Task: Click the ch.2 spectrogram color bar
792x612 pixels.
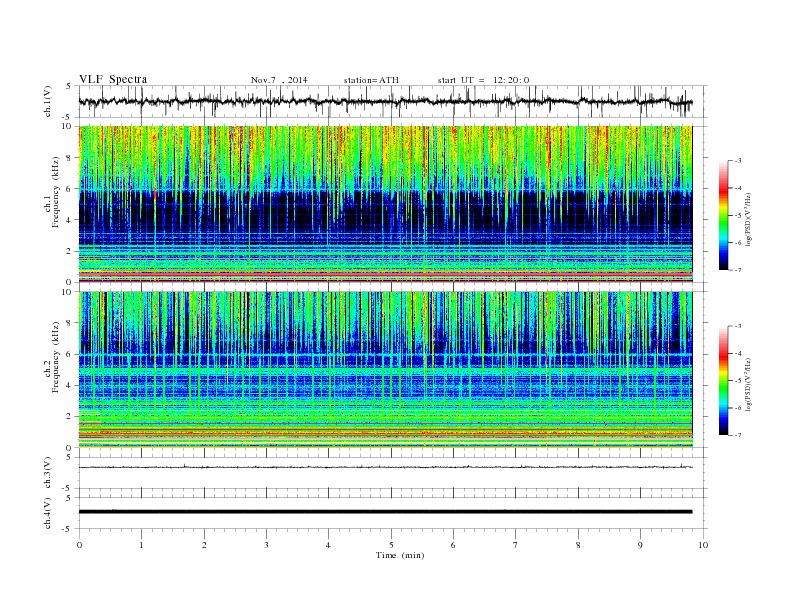Action: [724, 381]
